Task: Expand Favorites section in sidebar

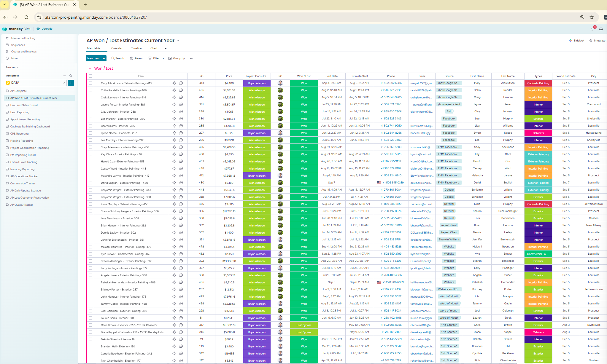Action: pos(18,67)
